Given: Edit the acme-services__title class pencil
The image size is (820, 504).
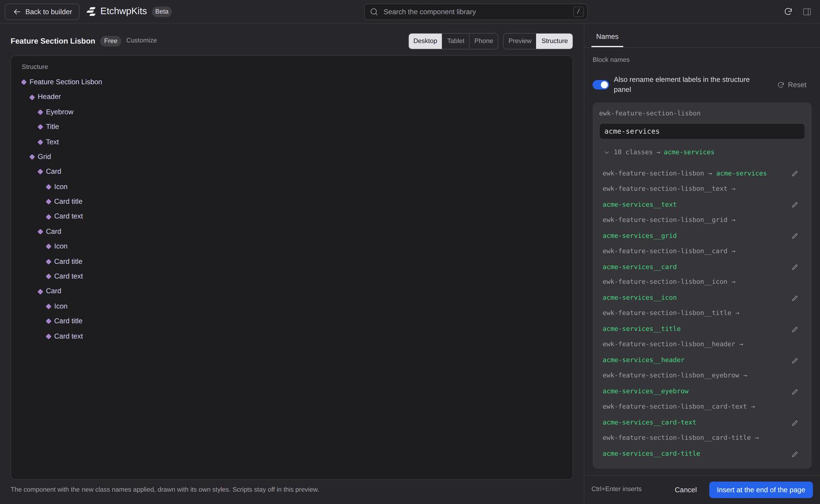Looking at the screenshot, I should tap(795, 329).
